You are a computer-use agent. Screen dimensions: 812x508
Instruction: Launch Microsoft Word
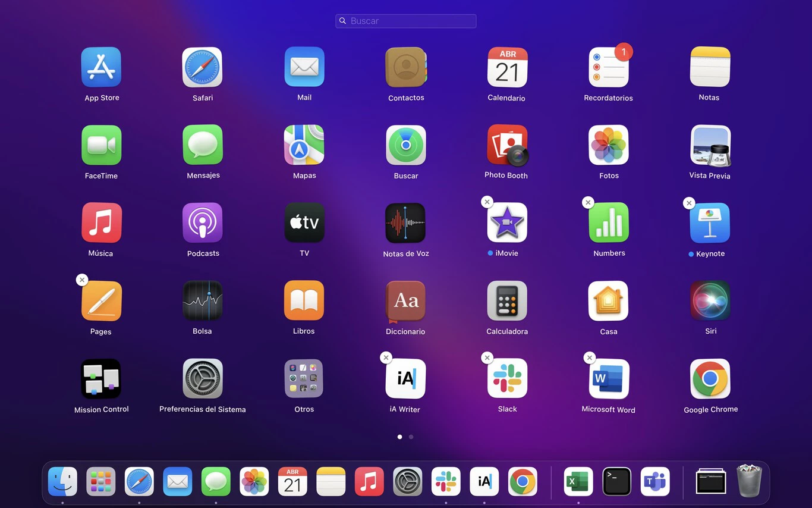[x=609, y=379]
